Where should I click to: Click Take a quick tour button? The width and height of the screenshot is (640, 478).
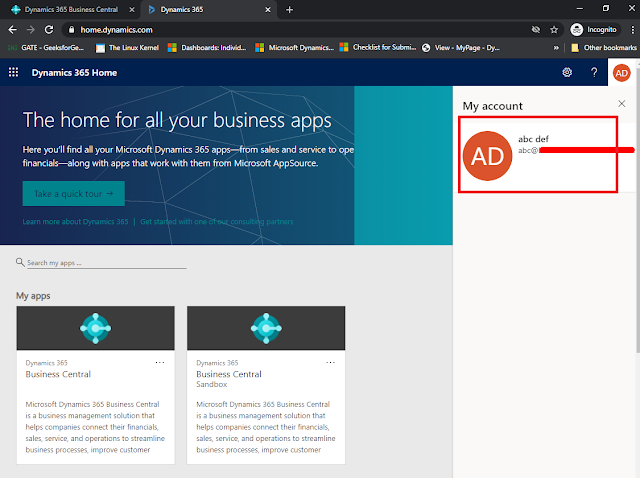(73, 193)
